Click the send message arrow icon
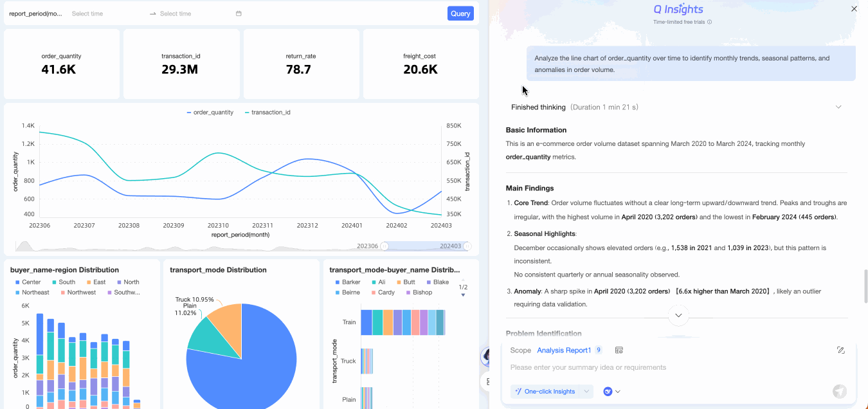Screen dimensions: 868x409 point(839,391)
